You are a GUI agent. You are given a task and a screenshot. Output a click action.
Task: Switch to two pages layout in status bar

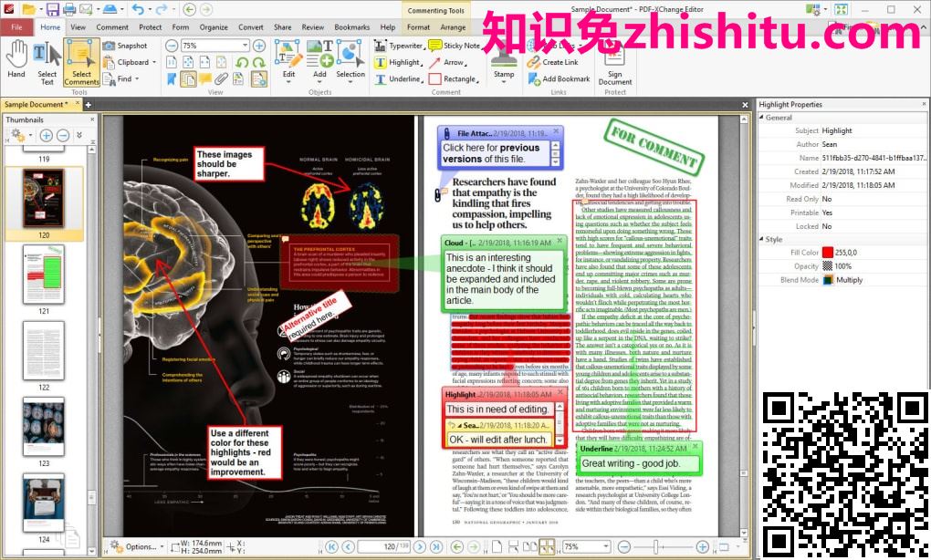[x=530, y=547]
